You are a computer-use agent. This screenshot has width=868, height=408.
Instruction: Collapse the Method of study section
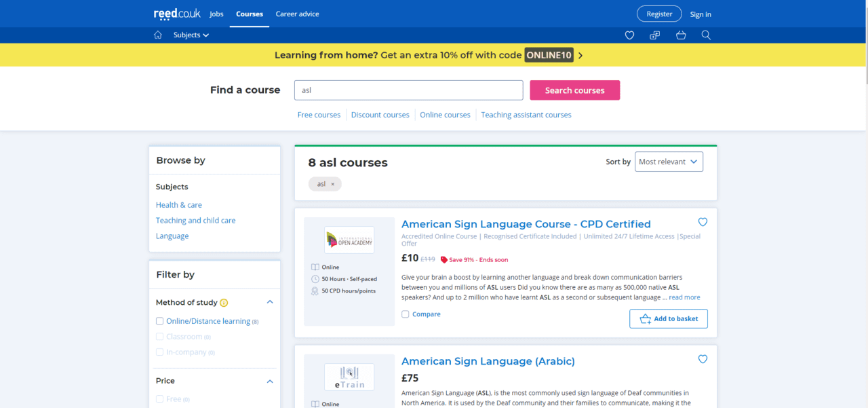coord(270,303)
